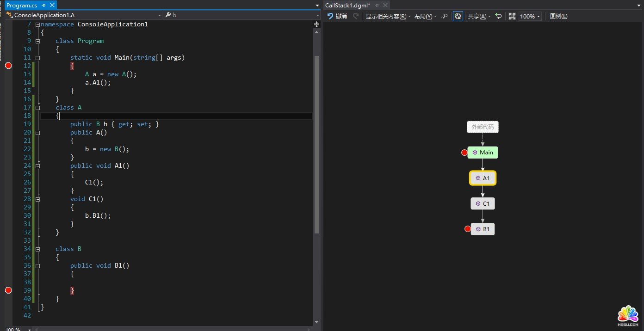Click the editor vertical scrollbar thumb
This screenshot has height=331, width=644.
coord(316,143)
